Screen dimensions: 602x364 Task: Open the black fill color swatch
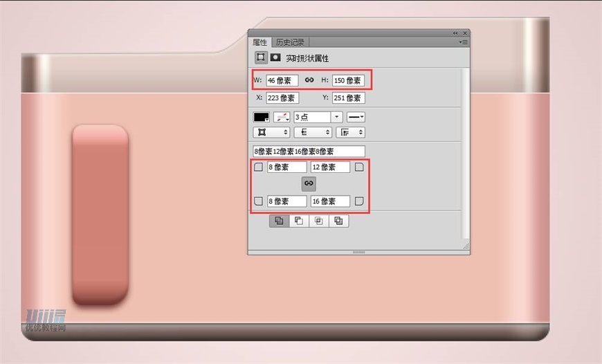coord(261,117)
